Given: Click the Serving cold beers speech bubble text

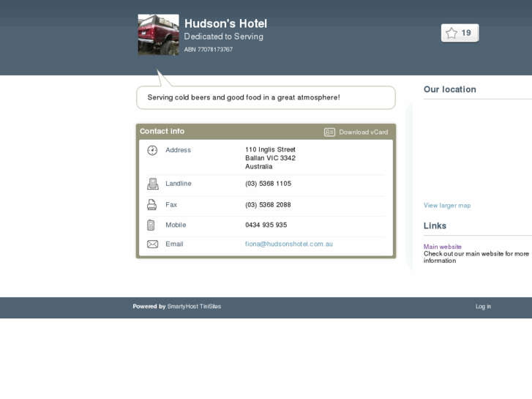Looking at the screenshot, I should coord(244,97).
